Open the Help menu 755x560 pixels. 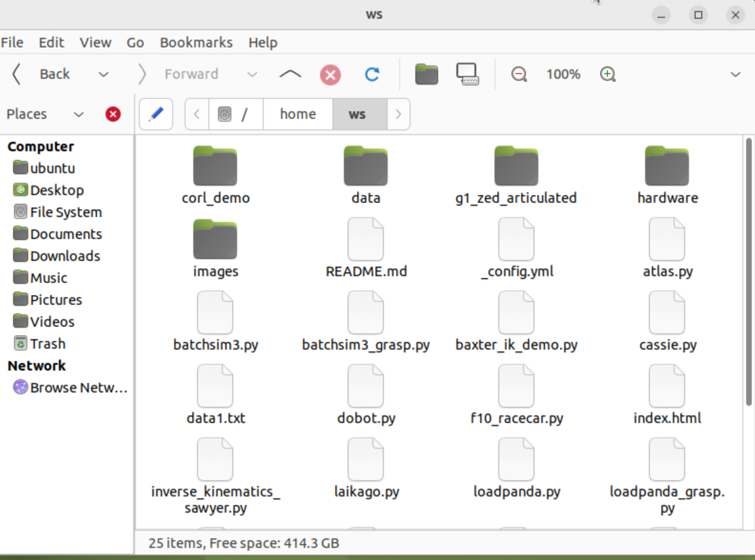263,43
